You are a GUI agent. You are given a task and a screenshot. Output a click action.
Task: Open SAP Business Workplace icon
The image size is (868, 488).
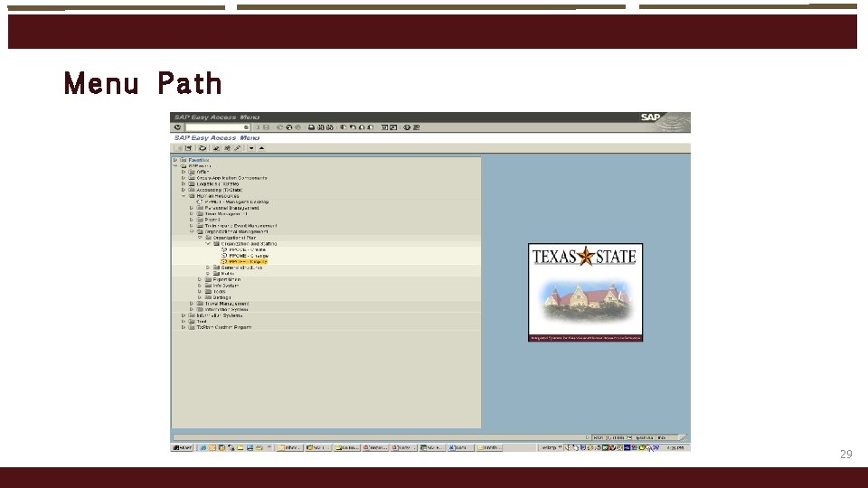pyautogui.click(x=203, y=147)
